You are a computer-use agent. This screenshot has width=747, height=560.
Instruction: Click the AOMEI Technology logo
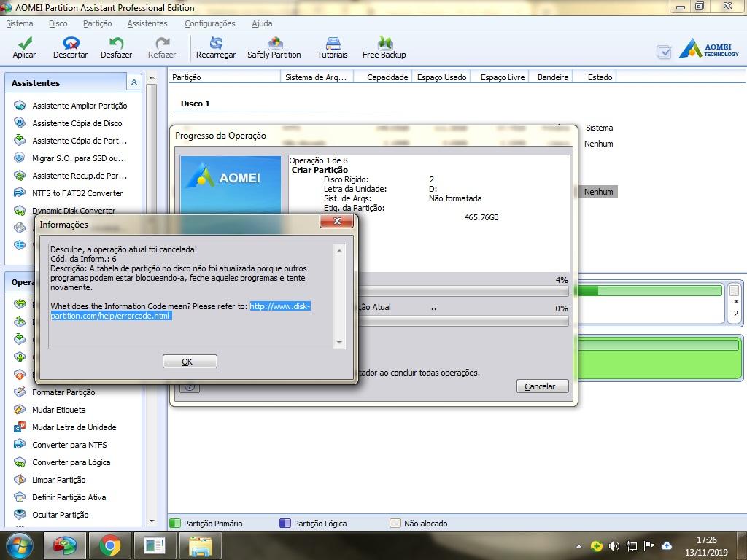[x=708, y=49]
